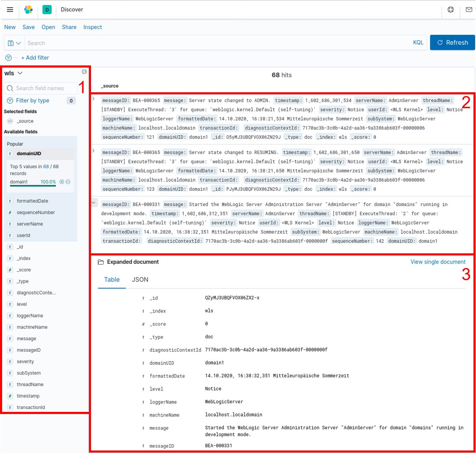The height and width of the screenshot is (453, 476).
Task: Open Filter by type
Action: pyautogui.click(x=32, y=101)
